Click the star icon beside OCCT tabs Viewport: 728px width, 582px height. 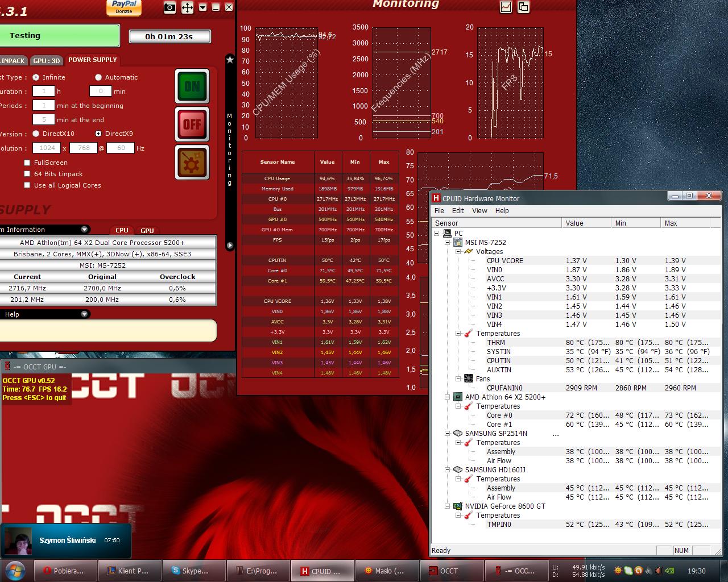[x=230, y=59]
